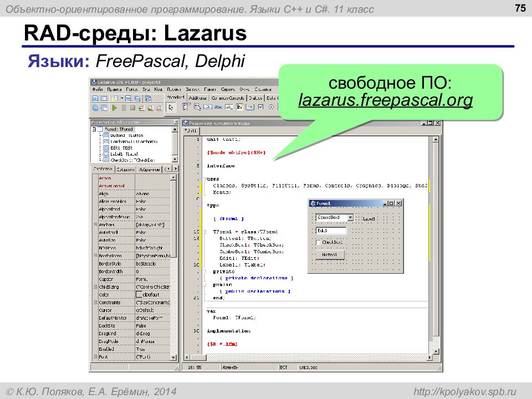
Task: Click the source editor vertical scrollbar
Action: point(436,245)
